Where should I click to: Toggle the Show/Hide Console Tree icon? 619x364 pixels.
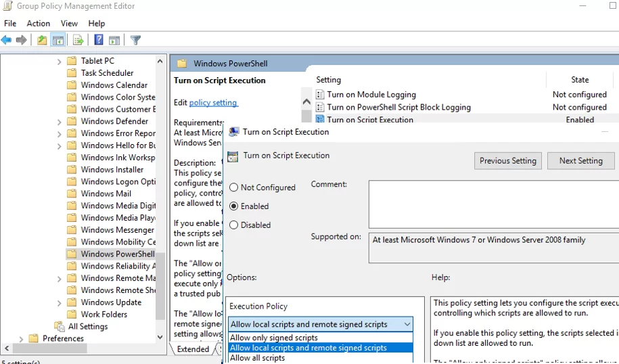pos(58,40)
